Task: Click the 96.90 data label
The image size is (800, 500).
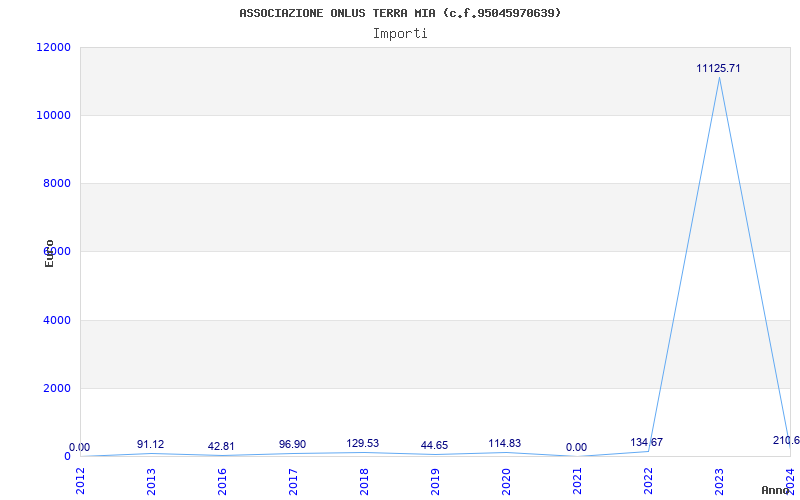Action: (x=292, y=444)
